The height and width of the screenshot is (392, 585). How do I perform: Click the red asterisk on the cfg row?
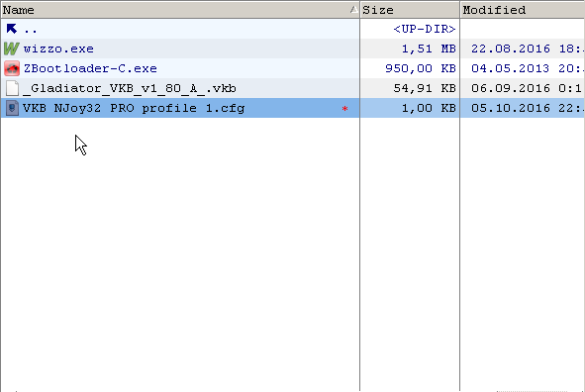pos(344,109)
